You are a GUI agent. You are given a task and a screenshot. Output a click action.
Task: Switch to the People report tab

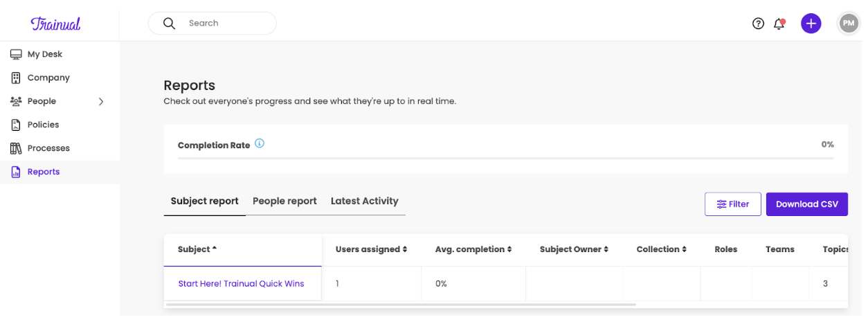pyautogui.click(x=284, y=201)
